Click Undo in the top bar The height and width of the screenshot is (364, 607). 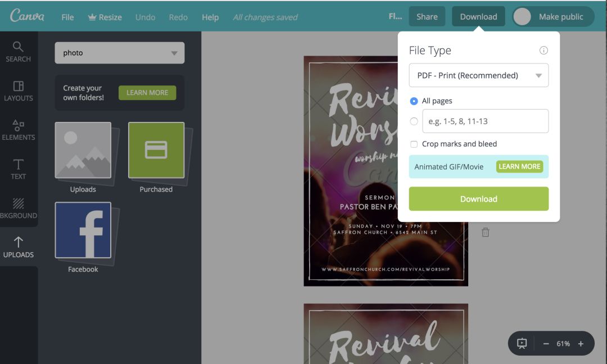pos(145,17)
